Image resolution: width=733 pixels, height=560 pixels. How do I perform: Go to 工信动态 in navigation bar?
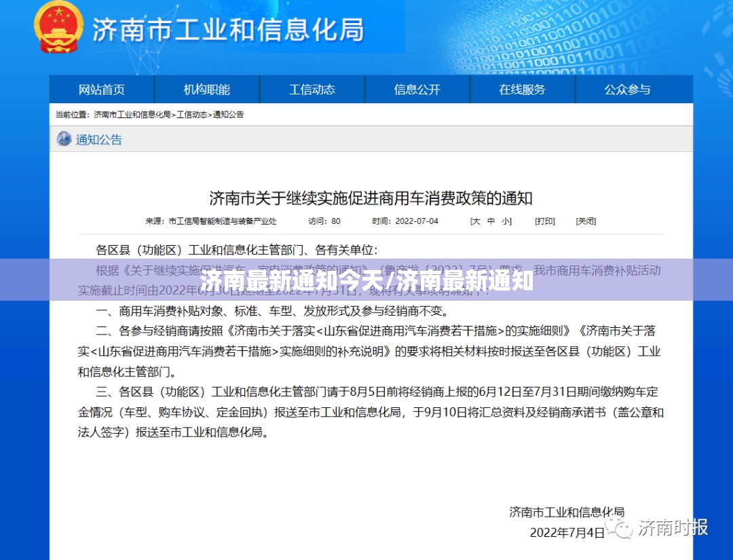(x=312, y=90)
